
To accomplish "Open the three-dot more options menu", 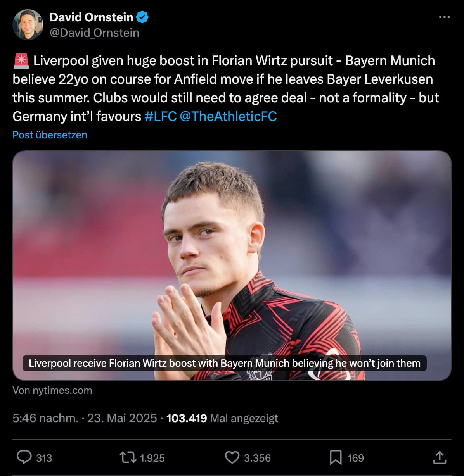I will 444,17.
